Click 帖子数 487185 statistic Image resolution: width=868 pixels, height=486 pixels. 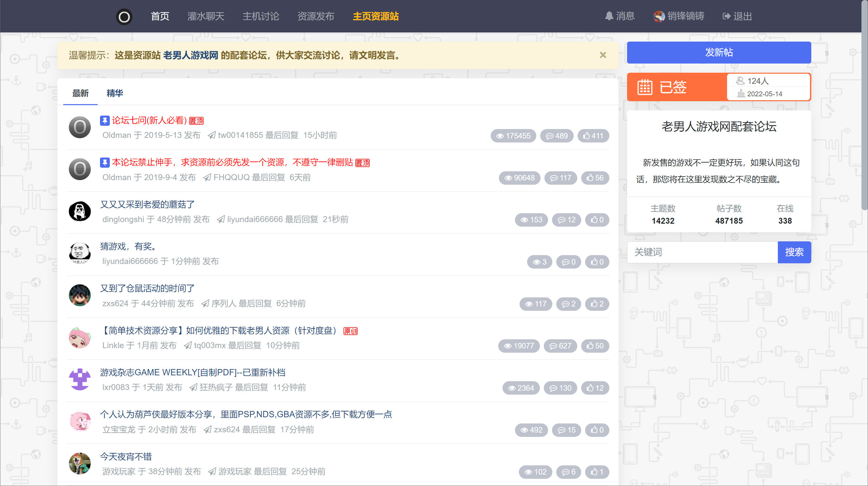click(x=729, y=215)
